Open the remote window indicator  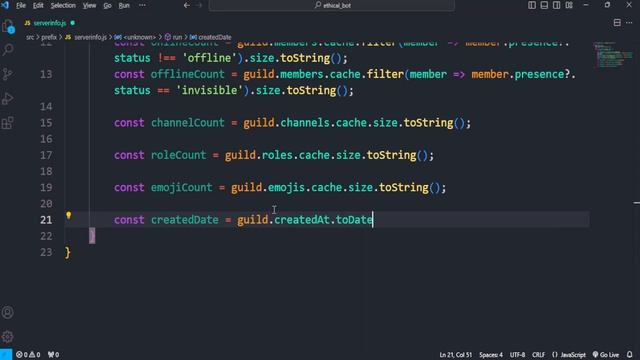click(x=6, y=354)
